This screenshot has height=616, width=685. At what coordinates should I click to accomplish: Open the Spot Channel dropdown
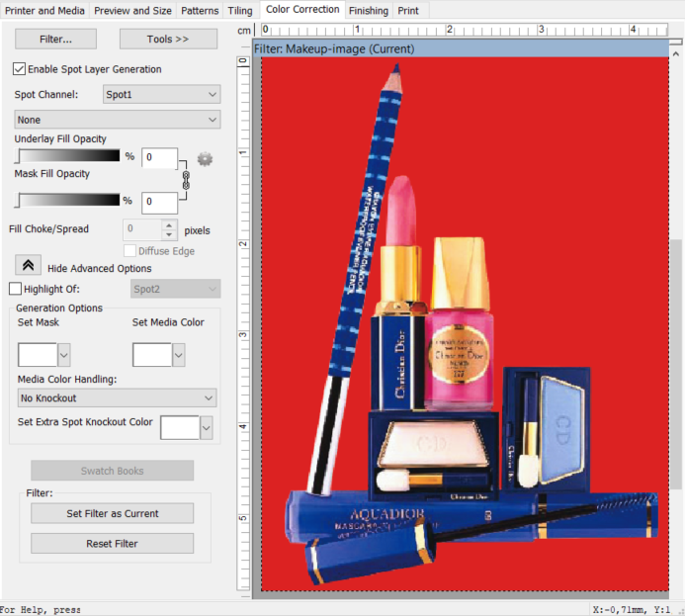pos(161,95)
